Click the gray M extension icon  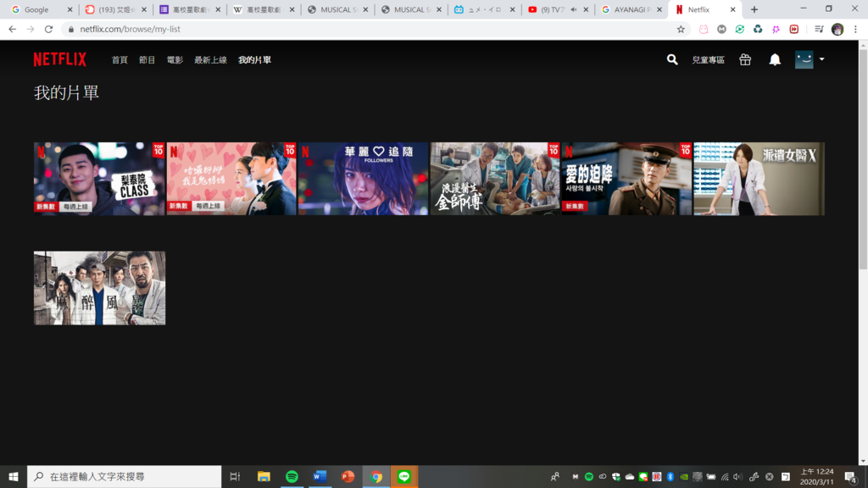point(721,30)
